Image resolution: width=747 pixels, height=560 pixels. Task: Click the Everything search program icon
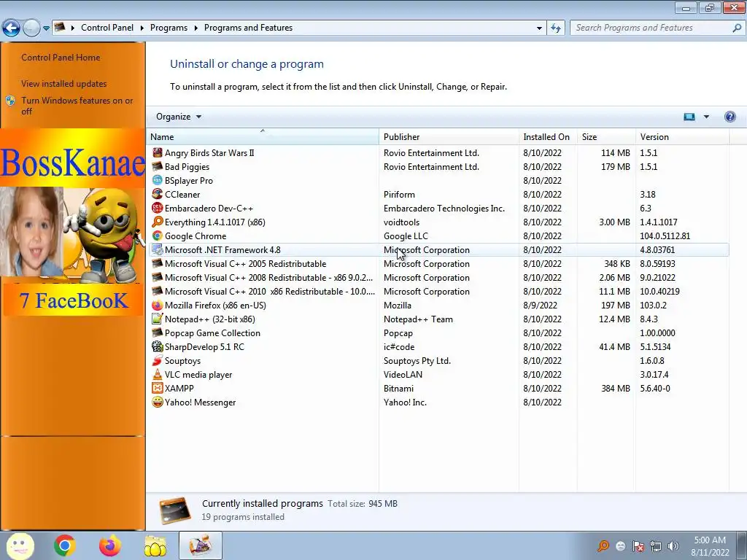[158, 222]
